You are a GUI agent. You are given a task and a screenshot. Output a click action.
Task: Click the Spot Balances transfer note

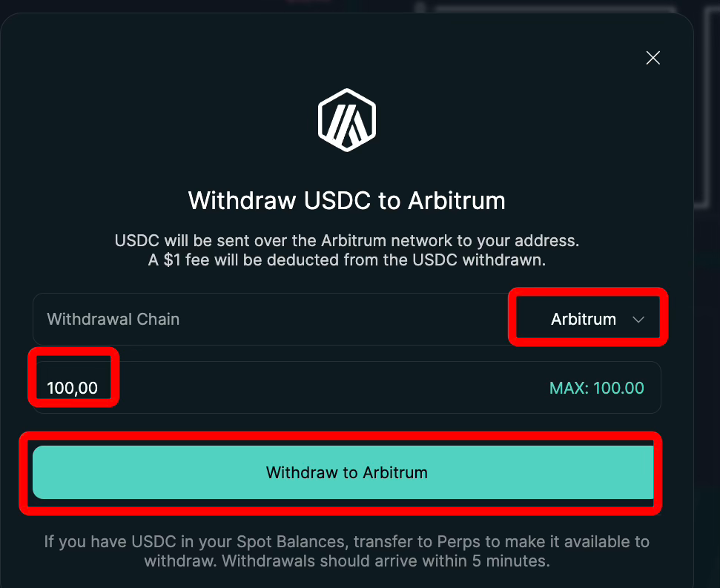point(347,542)
